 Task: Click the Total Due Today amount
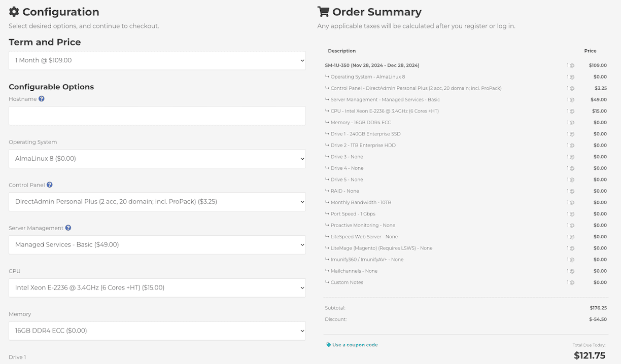(589, 356)
